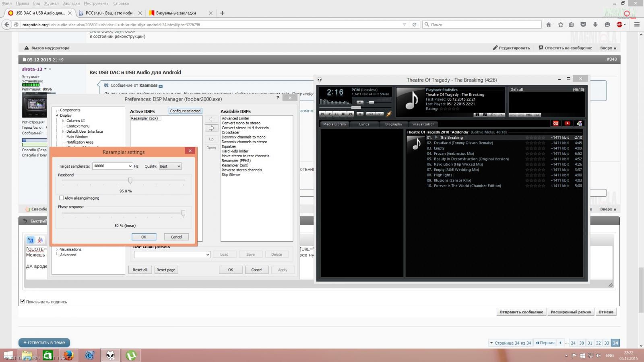Click the eject/open button in foobar2000
This screenshot has width=644, height=362.
(x=360, y=114)
